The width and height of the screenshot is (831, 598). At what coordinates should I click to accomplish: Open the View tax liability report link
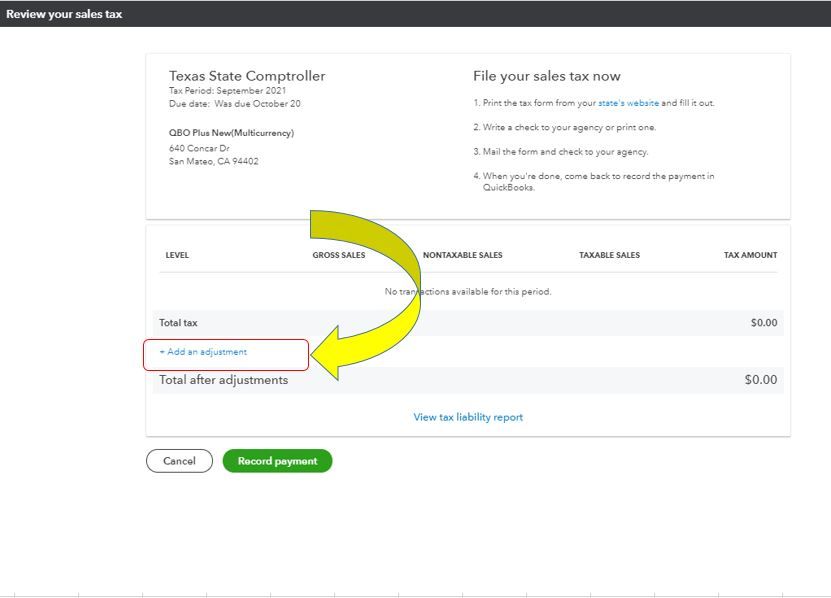468,417
